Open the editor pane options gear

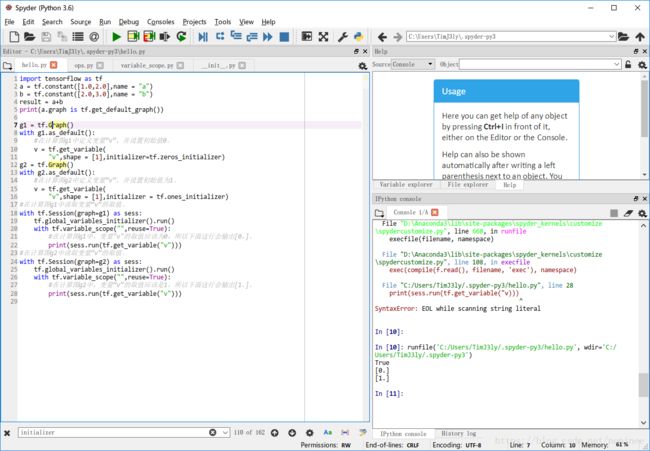[x=362, y=66]
